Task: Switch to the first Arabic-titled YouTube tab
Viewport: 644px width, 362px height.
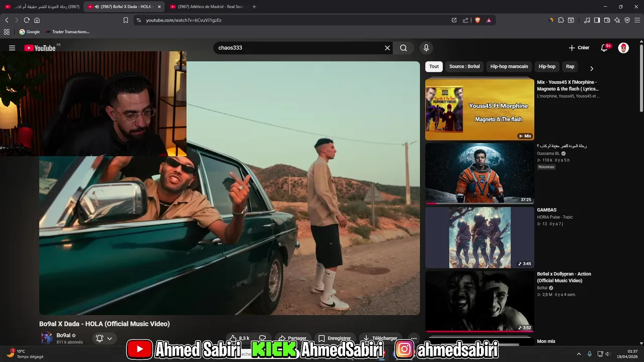Action: (41, 7)
